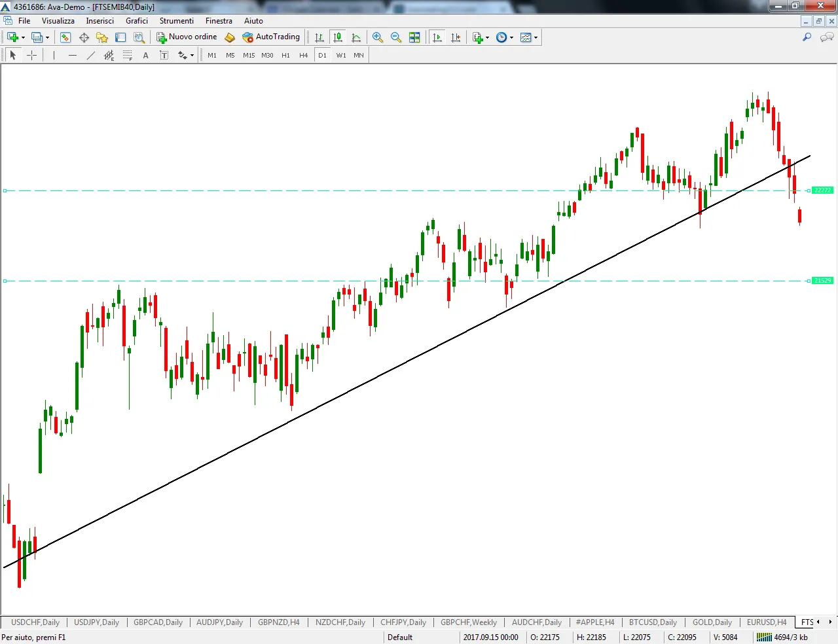This screenshot has height=644, width=838.
Task: Expand the Profiles dropdown arrow
Action: point(48,37)
